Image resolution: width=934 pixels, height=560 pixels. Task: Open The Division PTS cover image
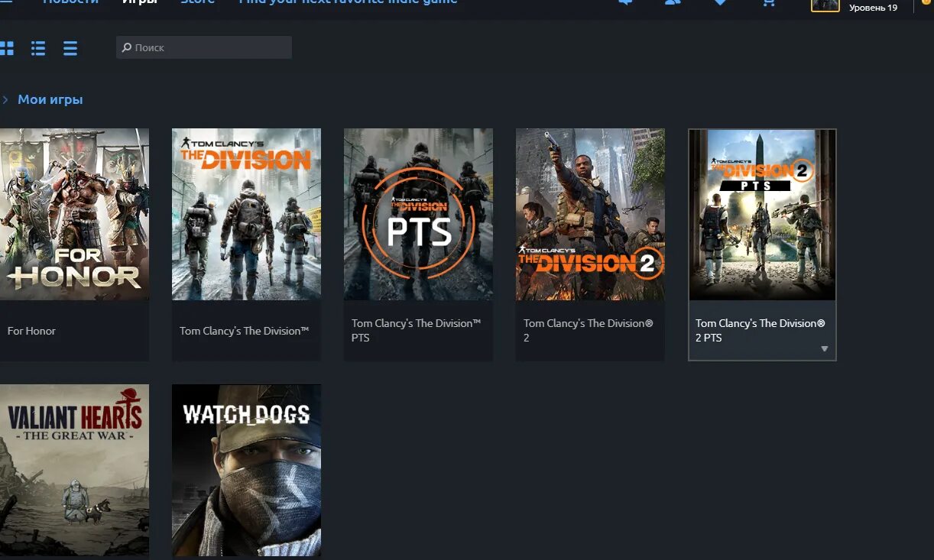[418, 214]
